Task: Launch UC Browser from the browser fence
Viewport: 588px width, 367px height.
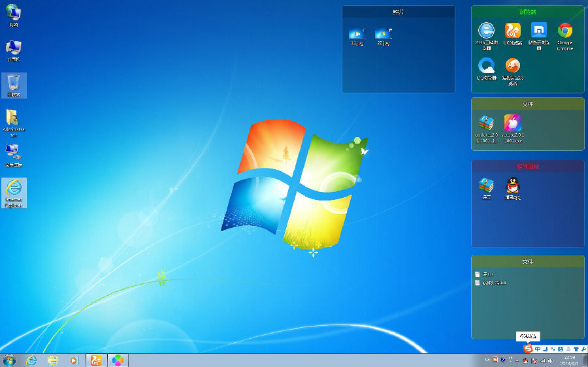Action: [513, 34]
